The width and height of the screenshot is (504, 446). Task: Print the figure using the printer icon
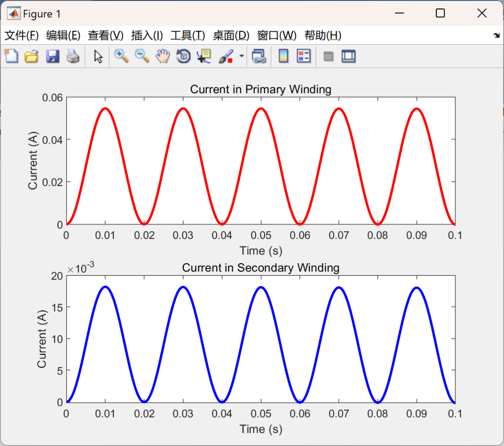click(73, 56)
